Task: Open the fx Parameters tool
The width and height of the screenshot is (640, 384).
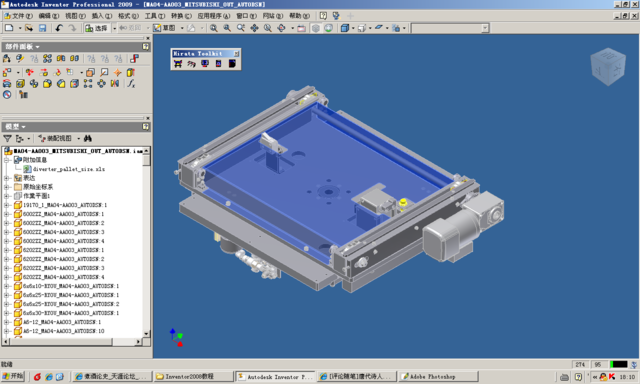Action: click(131, 83)
